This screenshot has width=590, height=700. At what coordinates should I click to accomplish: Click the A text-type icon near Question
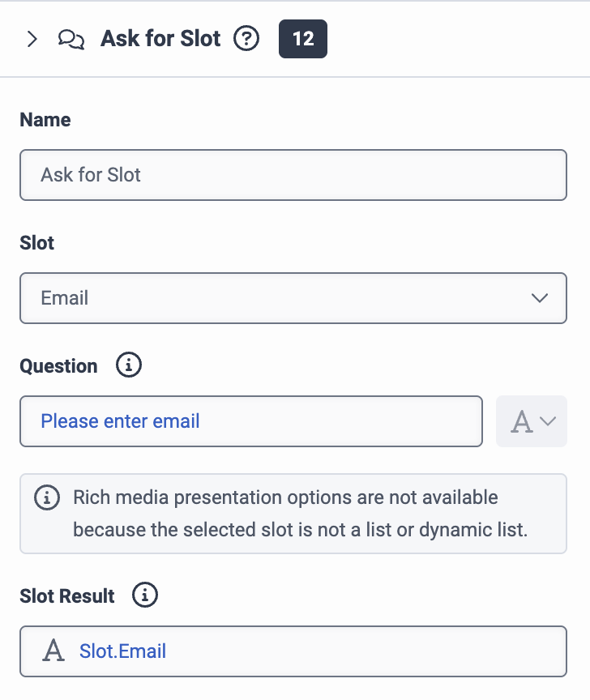click(521, 422)
